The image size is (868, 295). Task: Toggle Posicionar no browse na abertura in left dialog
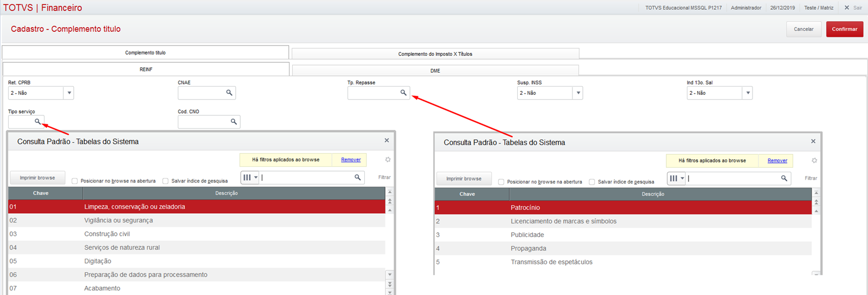pos(75,181)
